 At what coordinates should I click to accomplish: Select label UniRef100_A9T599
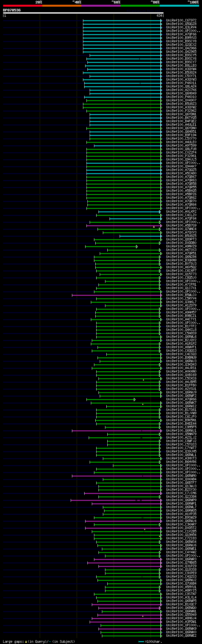pos(181,146)
